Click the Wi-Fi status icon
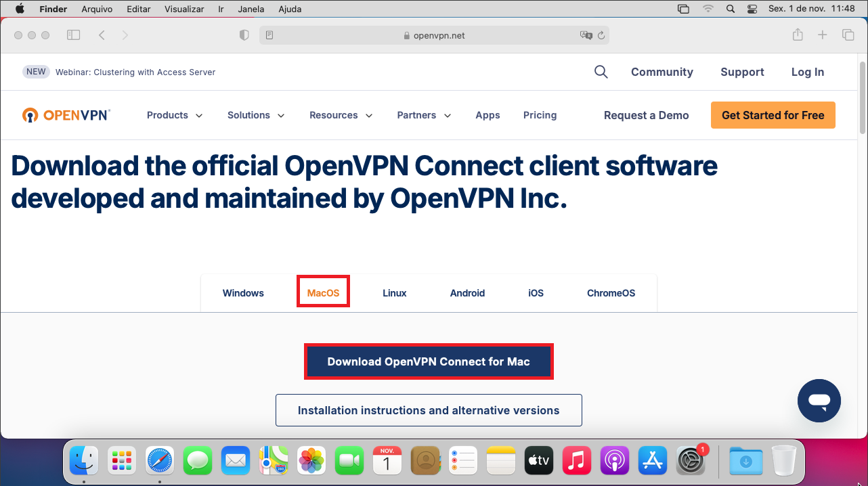Screen dimensions: 868x486 (708, 9)
